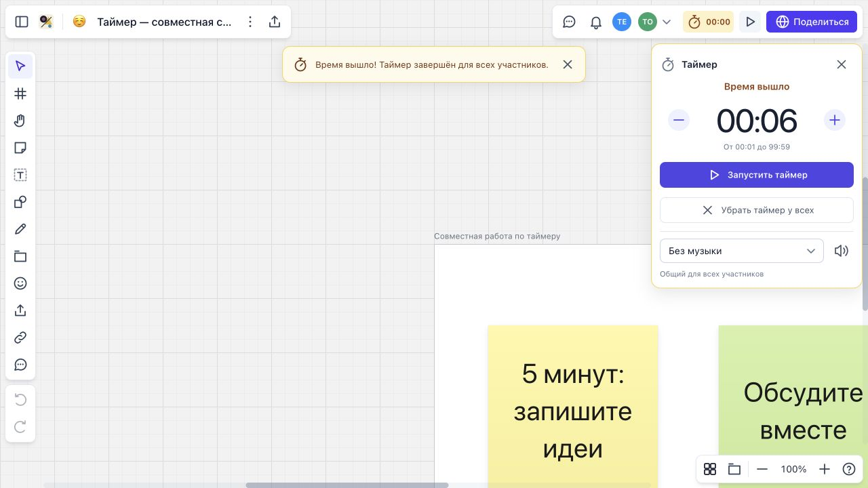Select the link tool
Image resolution: width=868 pixels, height=488 pixels.
coord(20,338)
